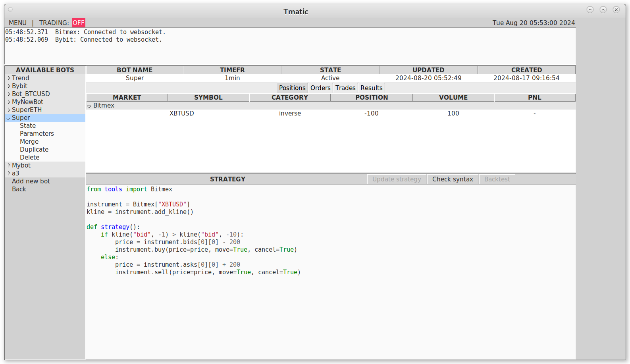Choose Merge under Super

29,142
